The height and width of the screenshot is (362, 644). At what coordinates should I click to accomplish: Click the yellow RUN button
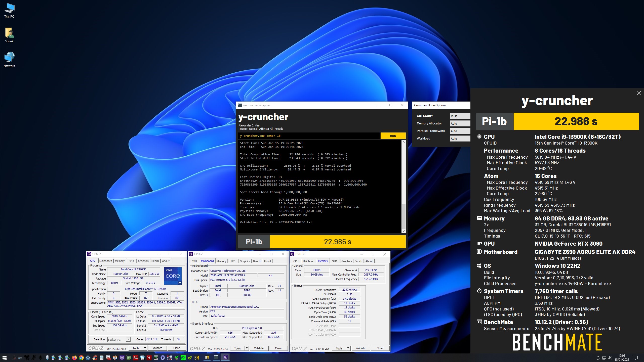point(393,136)
